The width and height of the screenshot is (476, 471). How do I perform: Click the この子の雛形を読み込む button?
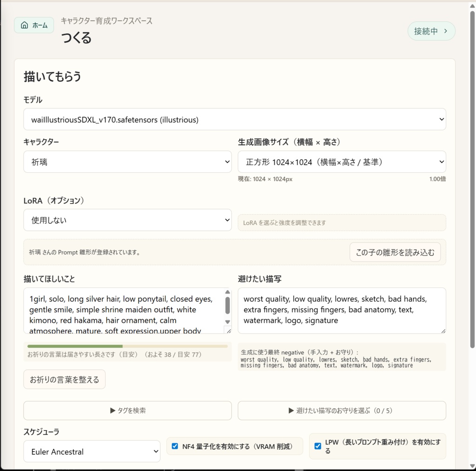pos(395,252)
